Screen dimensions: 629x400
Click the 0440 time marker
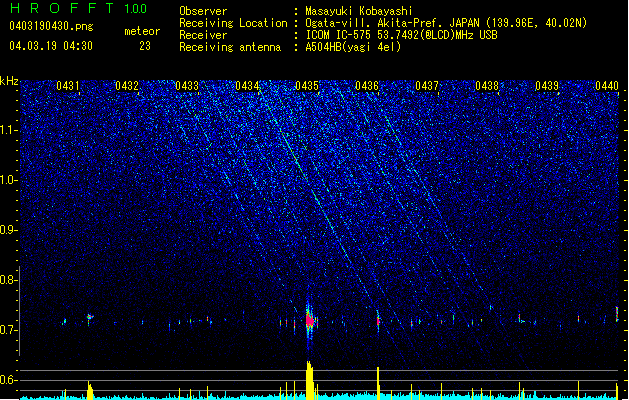click(607, 86)
